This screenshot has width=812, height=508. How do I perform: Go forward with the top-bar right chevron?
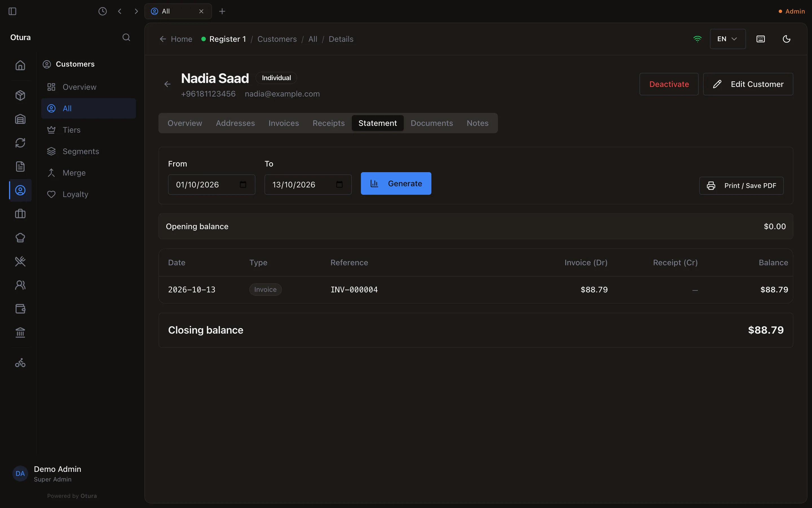click(x=136, y=11)
